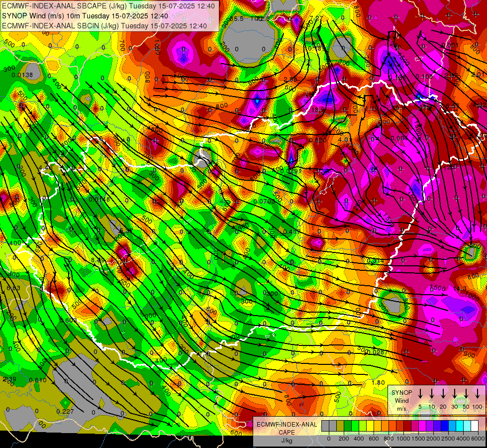The height and width of the screenshot is (448, 487).
Task: Click the 1500 tick on CAPE legend scale
Action: tap(418, 439)
